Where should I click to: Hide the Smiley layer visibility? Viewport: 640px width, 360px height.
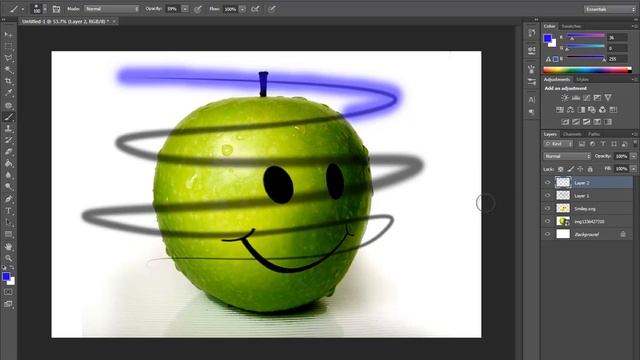click(x=548, y=209)
